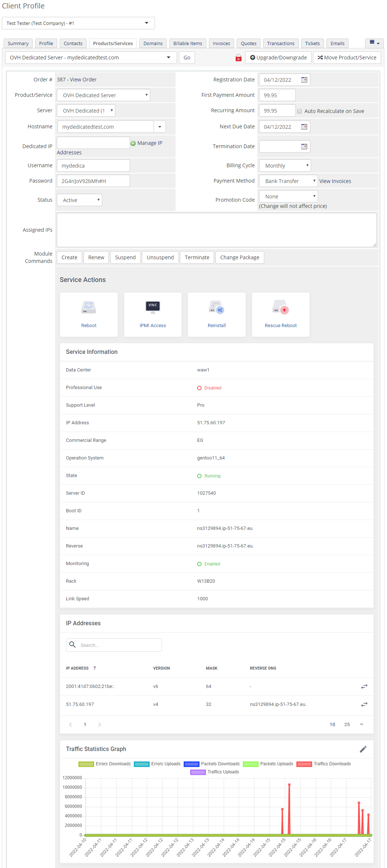
Task: Run the Terminate module command
Action: [197, 257]
